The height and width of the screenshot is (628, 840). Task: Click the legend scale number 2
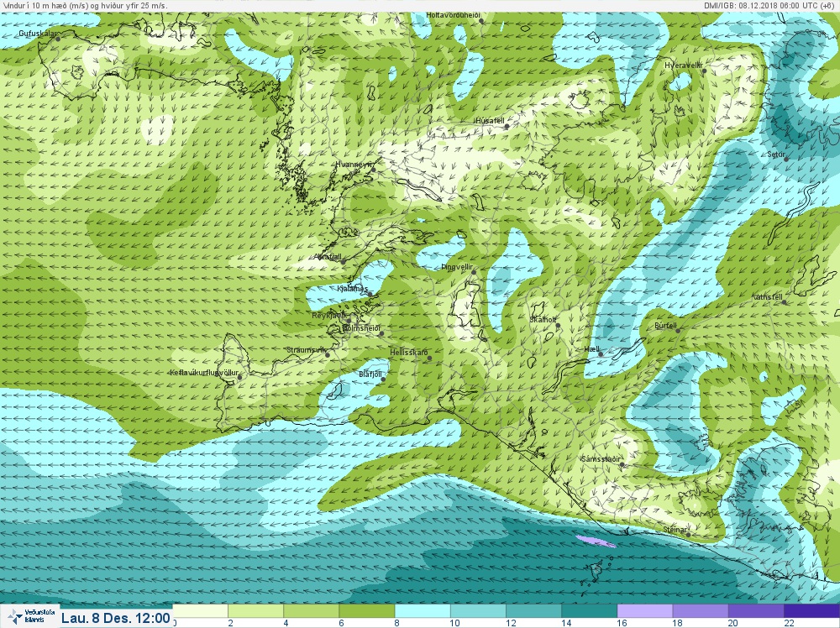[230, 623]
